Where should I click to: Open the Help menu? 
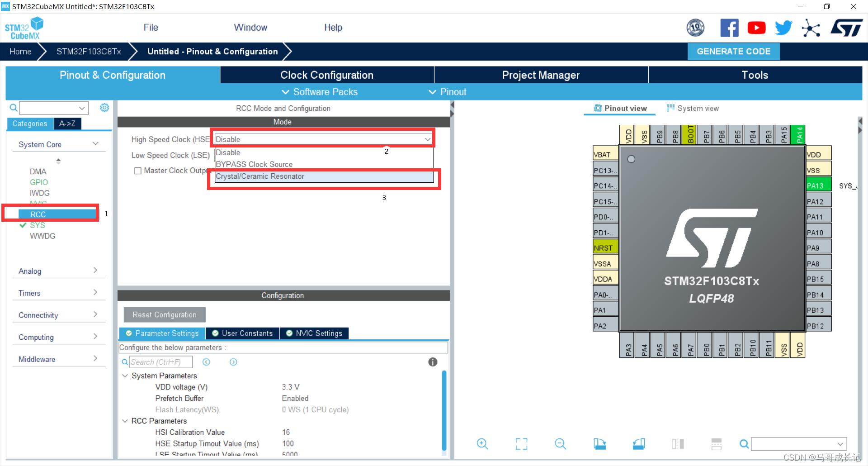tap(333, 28)
